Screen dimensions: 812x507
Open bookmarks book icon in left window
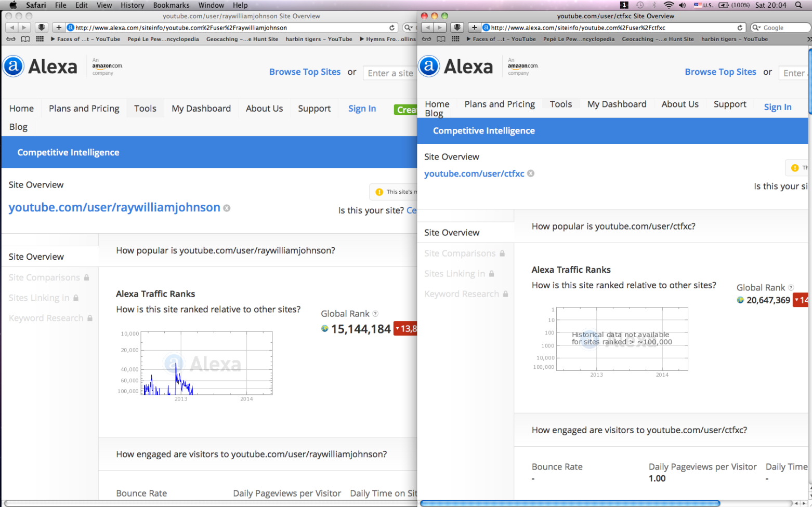point(25,39)
